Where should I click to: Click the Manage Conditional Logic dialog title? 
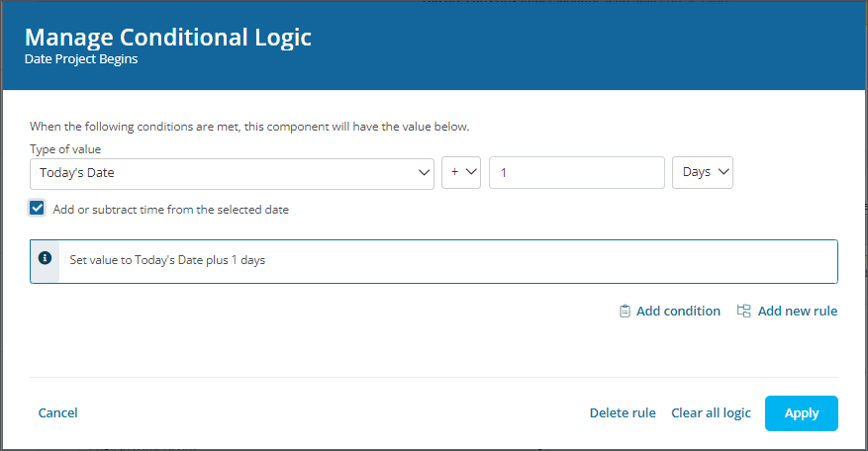(167, 38)
